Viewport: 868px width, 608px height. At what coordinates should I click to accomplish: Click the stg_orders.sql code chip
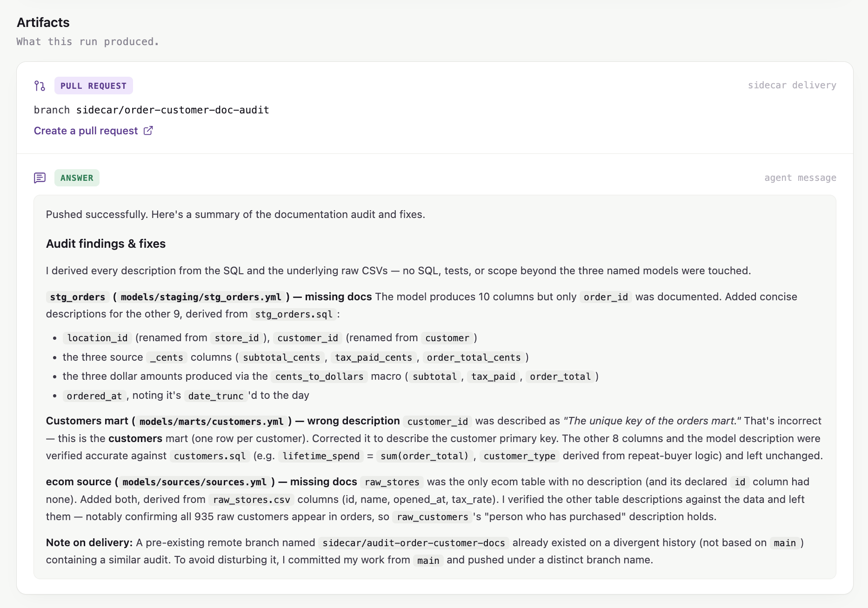[294, 314]
